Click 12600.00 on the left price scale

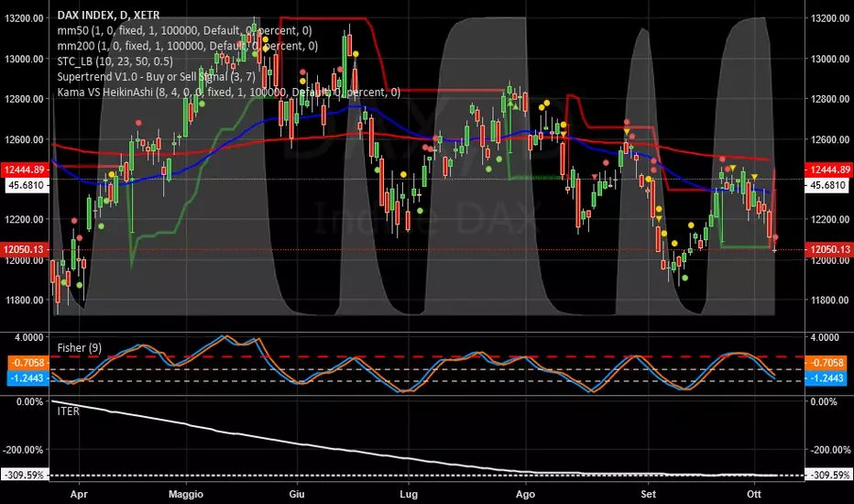24,139
